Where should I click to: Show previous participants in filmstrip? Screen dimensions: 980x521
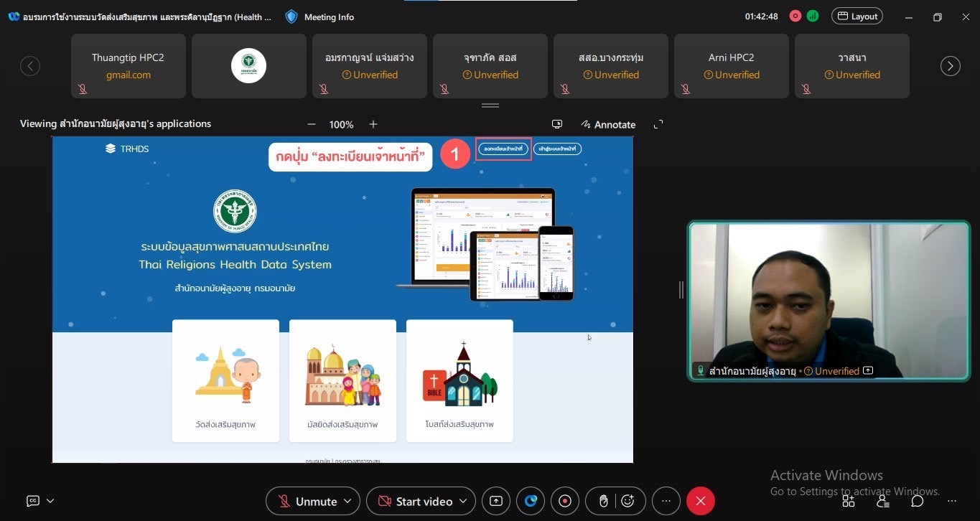click(x=29, y=66)
